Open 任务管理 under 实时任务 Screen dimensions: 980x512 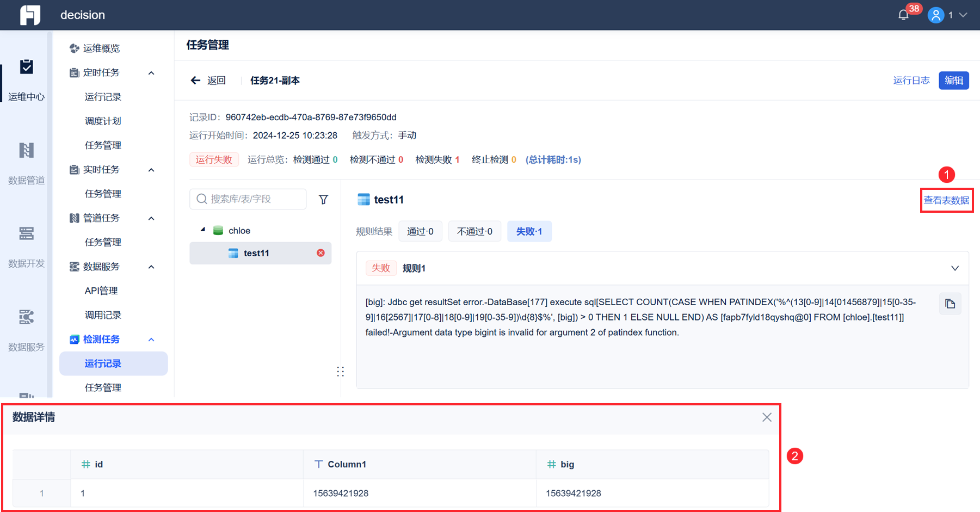point(103,194)
